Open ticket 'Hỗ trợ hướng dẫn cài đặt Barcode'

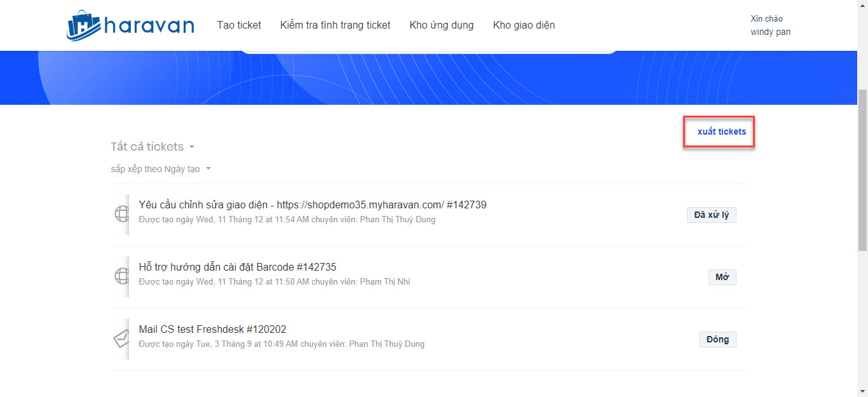coord(237,267)
